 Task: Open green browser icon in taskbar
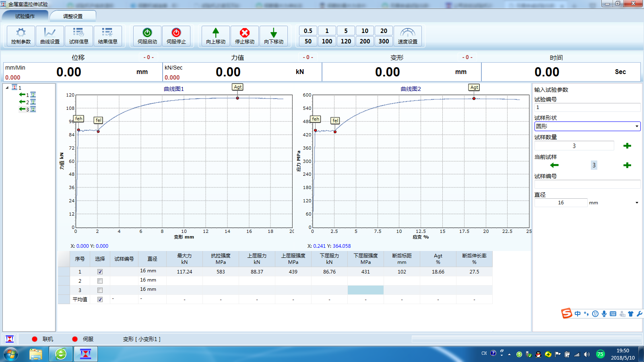pyautogui.click(x=61, y=354)
